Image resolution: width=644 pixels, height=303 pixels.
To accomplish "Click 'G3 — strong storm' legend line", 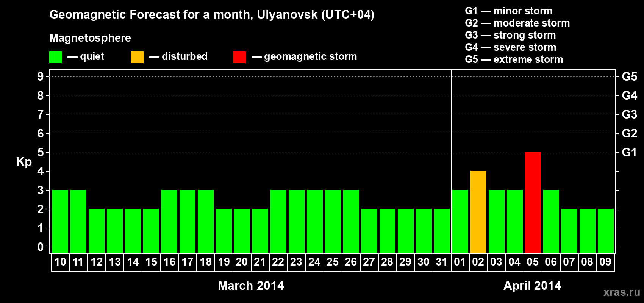I will (x=510, y=35).
